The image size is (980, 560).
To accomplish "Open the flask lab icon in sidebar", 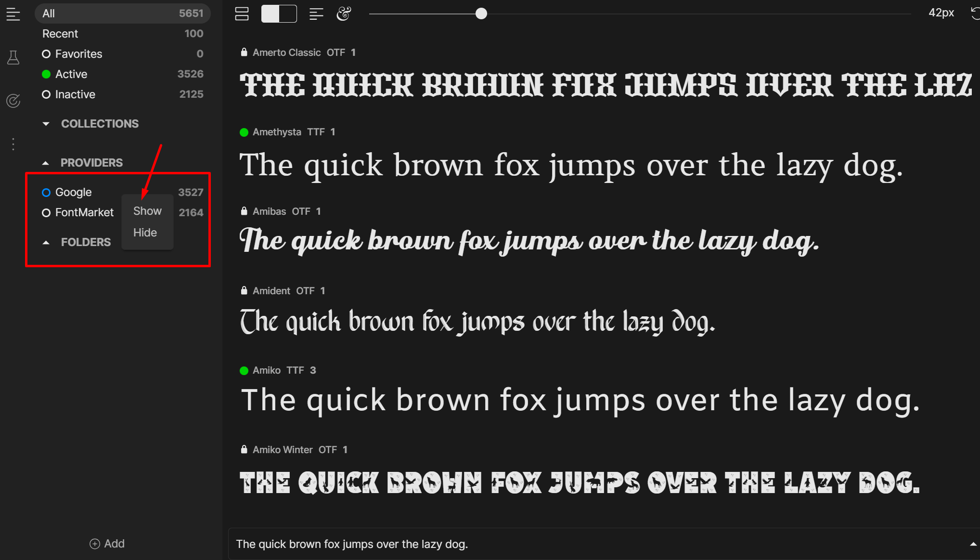I will [13, 58].
